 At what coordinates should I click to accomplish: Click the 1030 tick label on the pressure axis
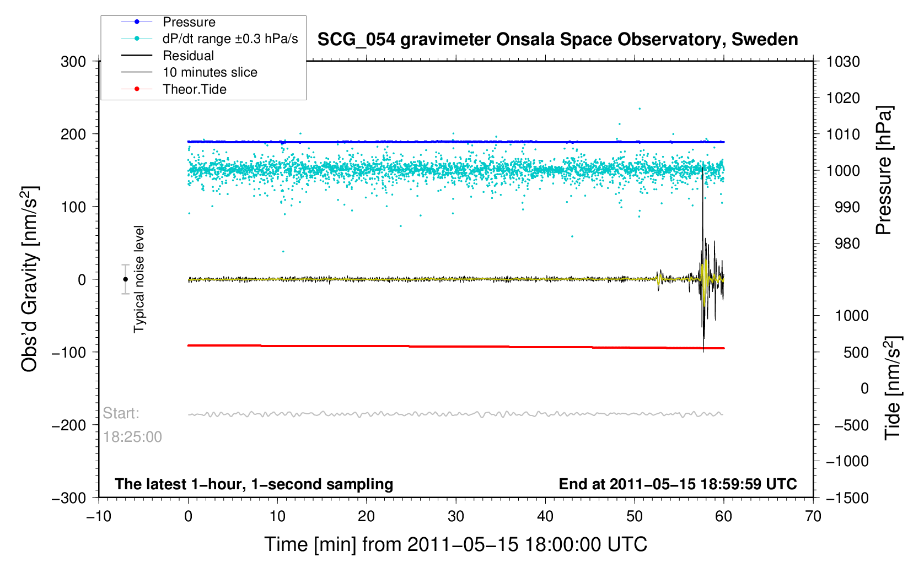point(843,62)
